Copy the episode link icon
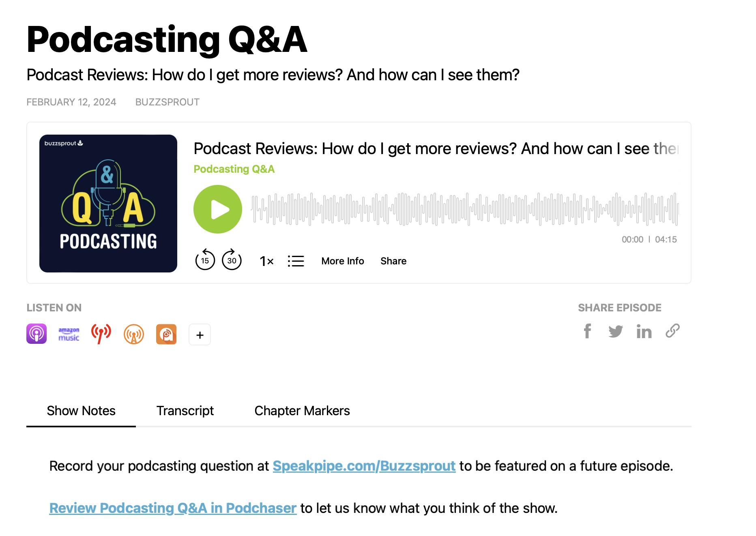The width and height of the screenshot is (756, 536). coord(672,332)
